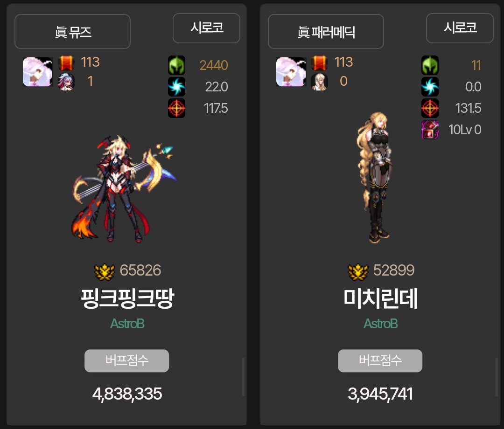Click the cyan swirl icon beside 22.0
The width and height of the screenshot is (504, 429).
pos(176,87)
